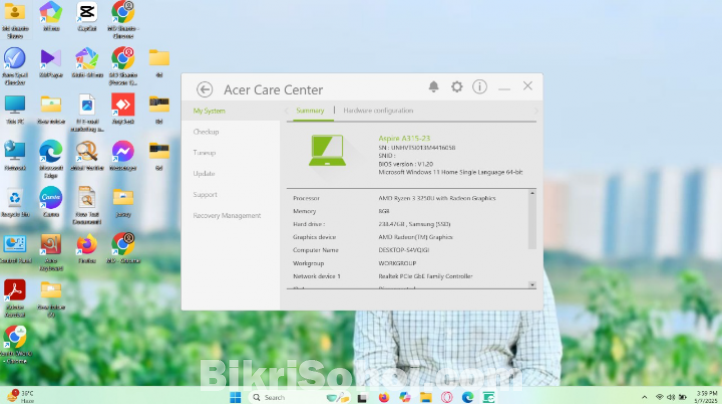This screenshot has width=722, height=404.
Task: Click the WORKGROUP value
Action: (x=397, y=263)
